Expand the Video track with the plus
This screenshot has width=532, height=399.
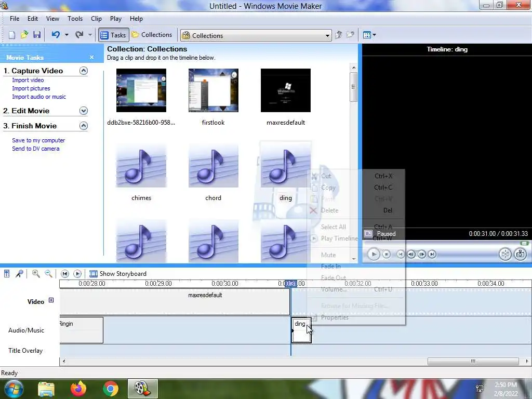pyautogui.click(x=51, y=300)
